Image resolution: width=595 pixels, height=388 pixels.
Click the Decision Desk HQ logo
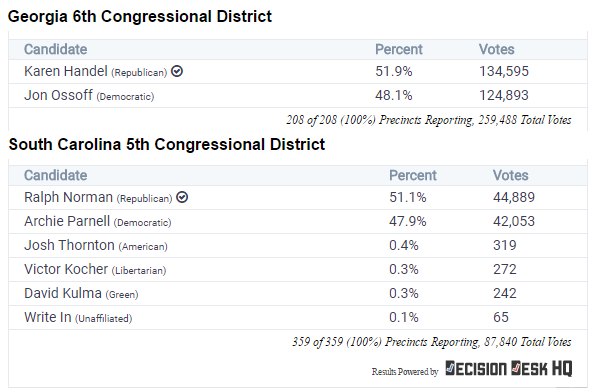[x=508, y=368]
